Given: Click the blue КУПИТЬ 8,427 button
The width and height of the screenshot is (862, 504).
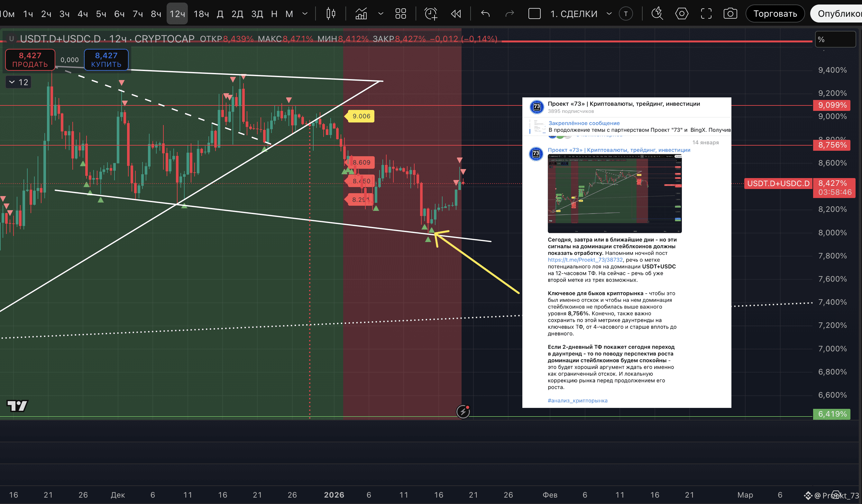Looking at the screenshot, I should [x=106, y=60].
